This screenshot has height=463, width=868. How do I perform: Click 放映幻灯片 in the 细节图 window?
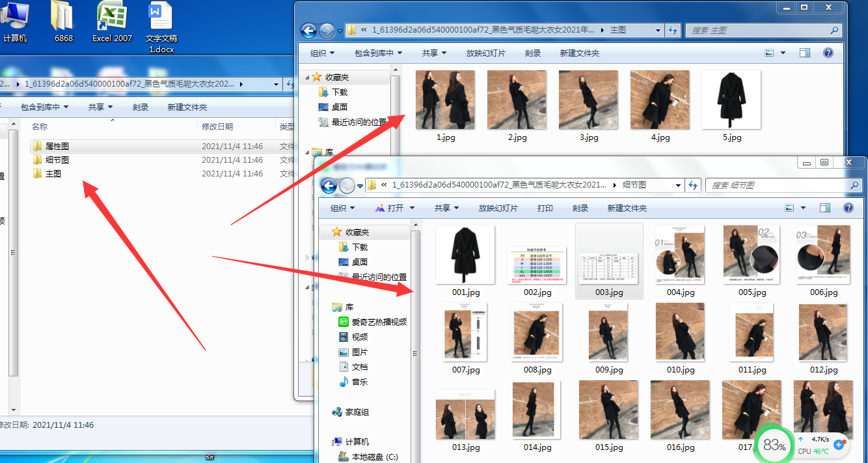point(498,208)
